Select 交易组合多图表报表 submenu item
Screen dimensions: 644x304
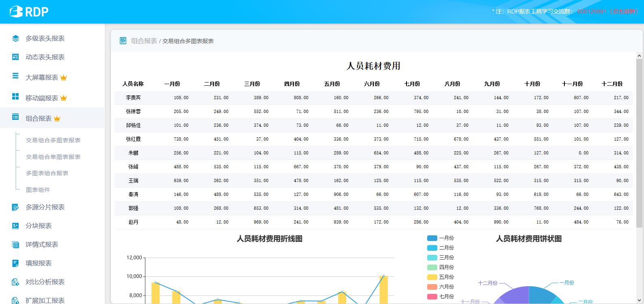(53, 140)
